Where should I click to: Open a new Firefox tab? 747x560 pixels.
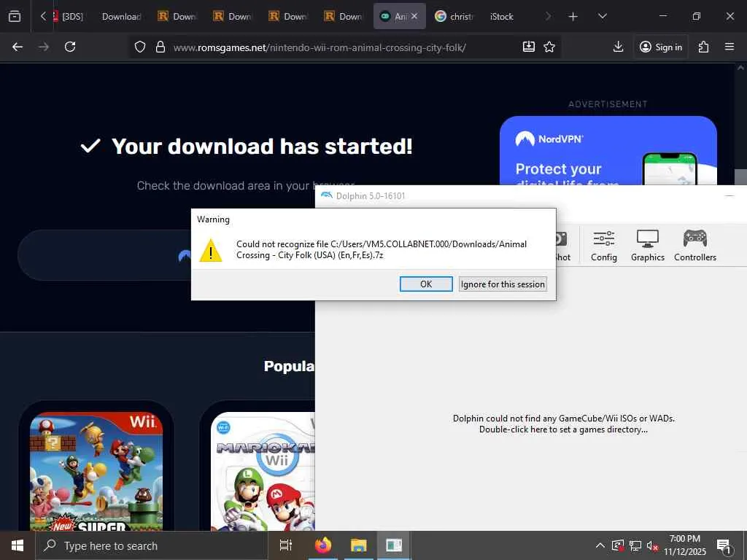[573, 17]
